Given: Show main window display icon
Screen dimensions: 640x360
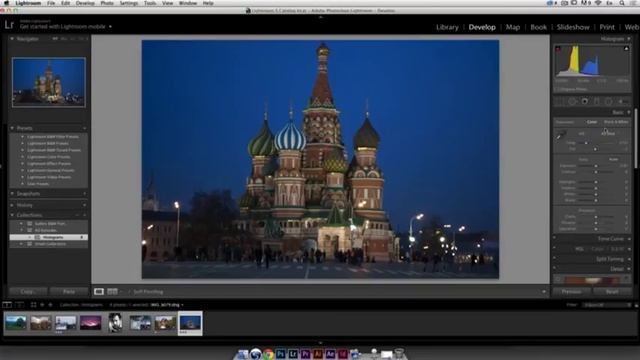Looking at the screenshot, I should 7,305.
